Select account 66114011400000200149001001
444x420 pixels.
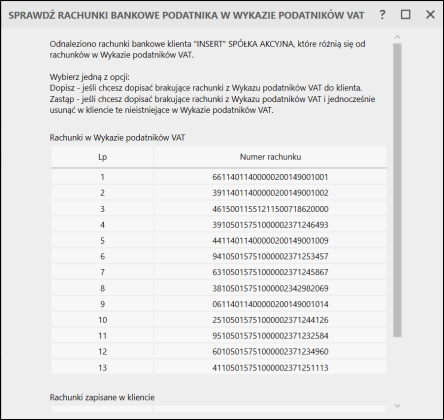click(x=270, y=177)
